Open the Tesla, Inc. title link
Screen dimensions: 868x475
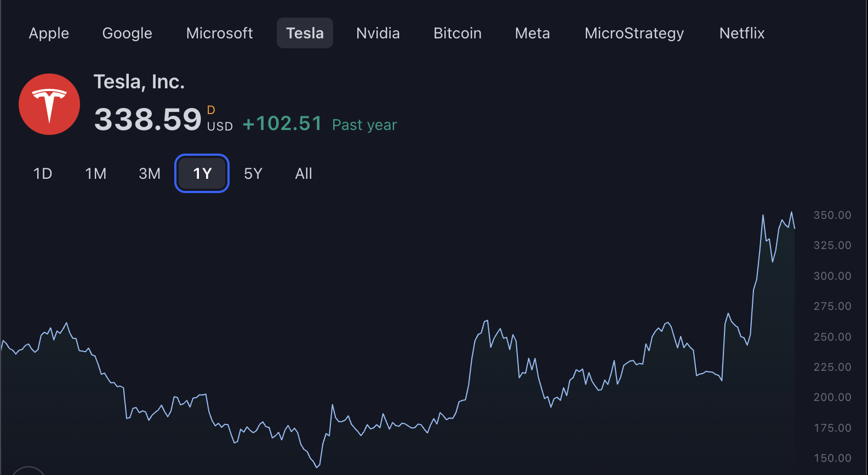[139, 82]
